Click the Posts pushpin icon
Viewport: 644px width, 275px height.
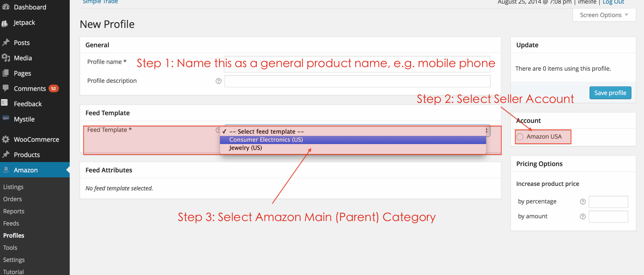click(x=6, y=42)
